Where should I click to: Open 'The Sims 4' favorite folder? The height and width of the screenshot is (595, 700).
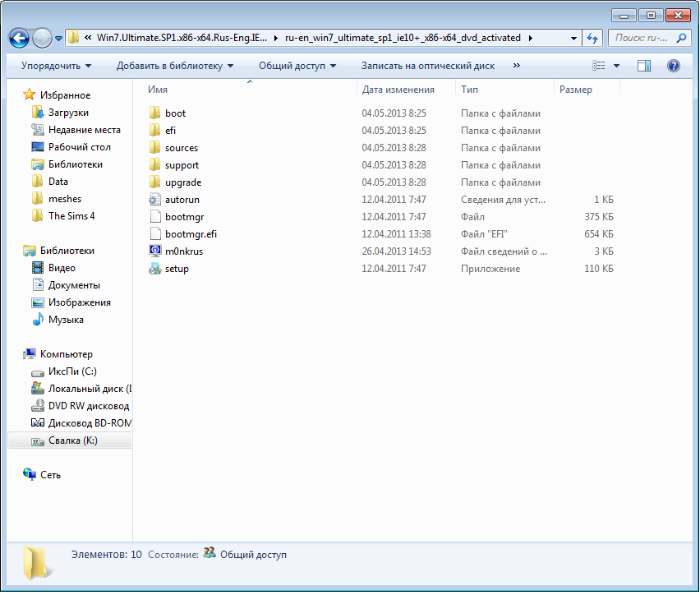point(71,216)
